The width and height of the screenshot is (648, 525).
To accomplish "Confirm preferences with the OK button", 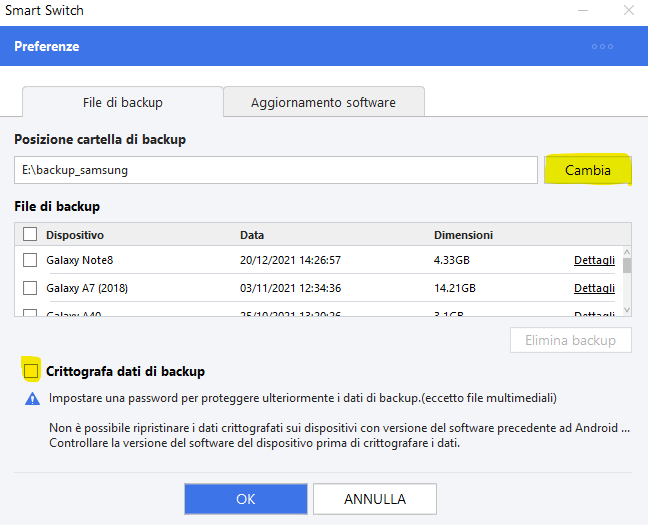I will (246, 499).
